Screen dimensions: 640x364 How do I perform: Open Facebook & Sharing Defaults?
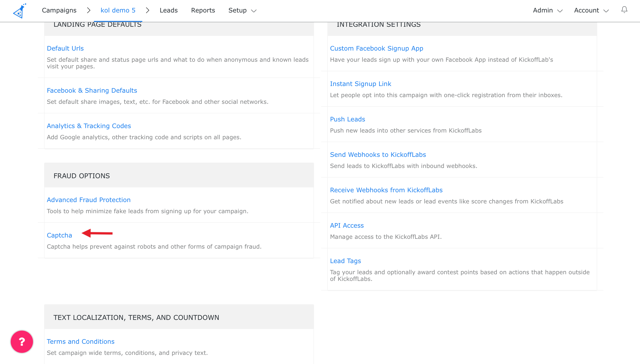pyautogui.click(x=92, y=90)
